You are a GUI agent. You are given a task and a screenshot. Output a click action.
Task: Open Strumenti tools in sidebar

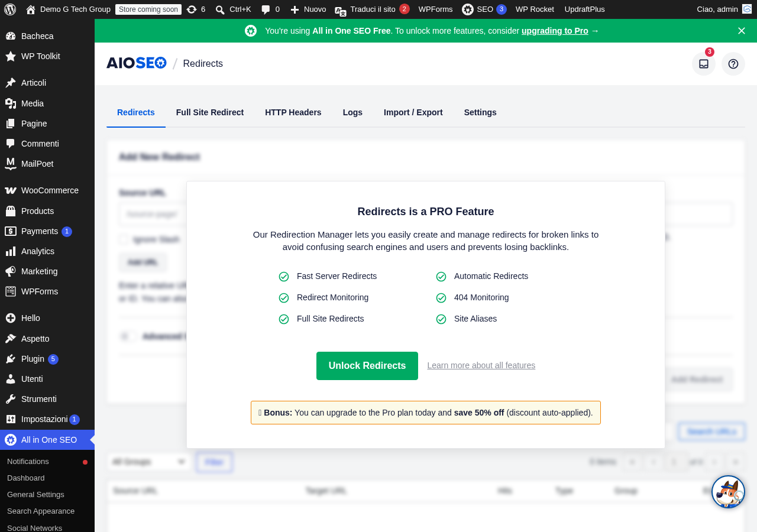tap(47, 399)
